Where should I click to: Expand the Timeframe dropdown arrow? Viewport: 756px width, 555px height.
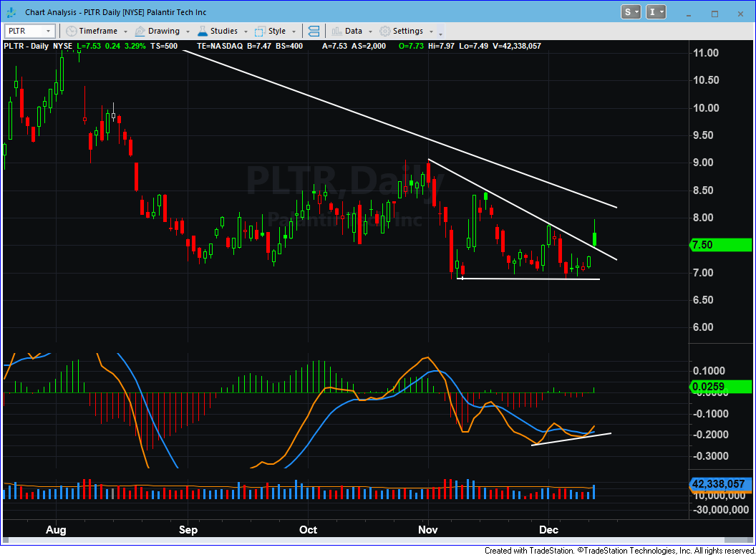pyautogui.click(x=126, y=32)
